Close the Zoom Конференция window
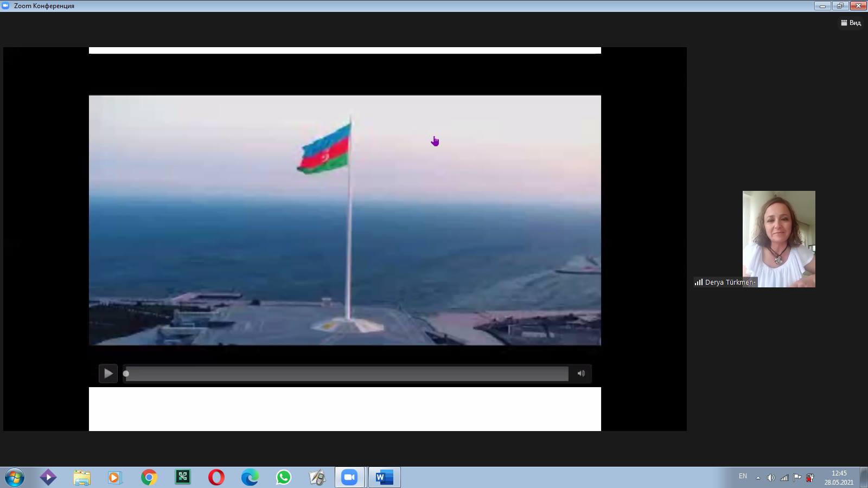868x488 pixels. [858, 6]
